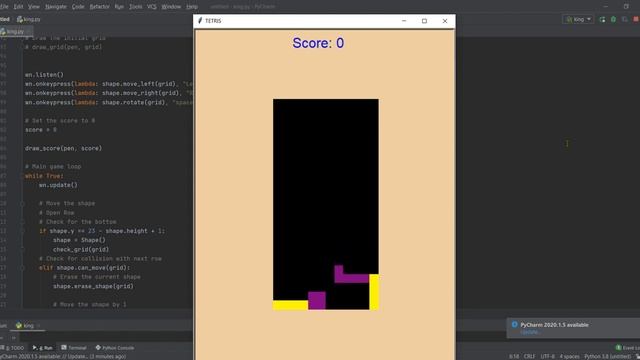Open the Tools menu

click(x=136, y=7)
